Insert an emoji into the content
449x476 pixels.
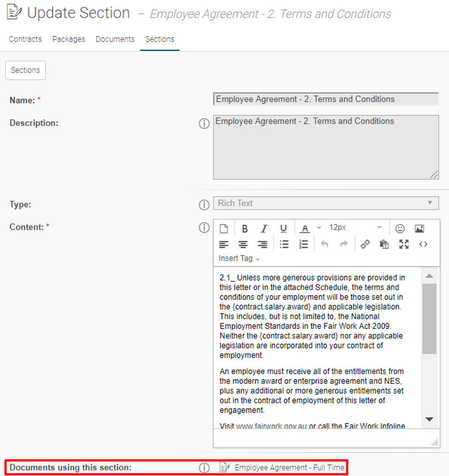tap(400, 228)
